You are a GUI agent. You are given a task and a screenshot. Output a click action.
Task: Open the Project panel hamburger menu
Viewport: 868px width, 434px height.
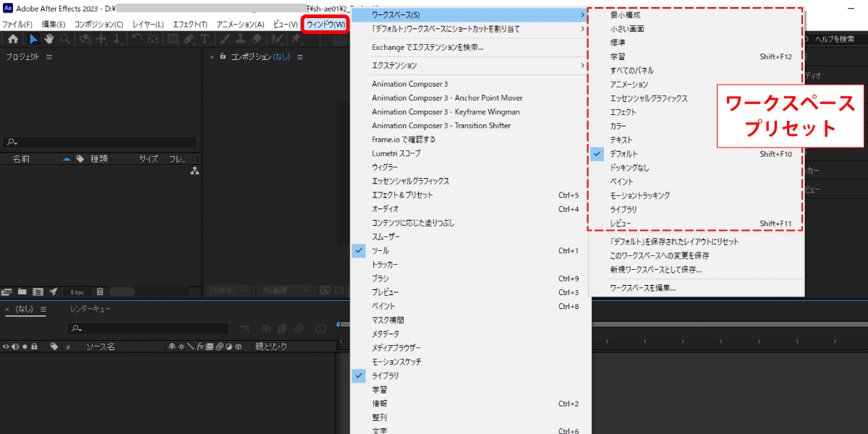click(x=49, y=57)
